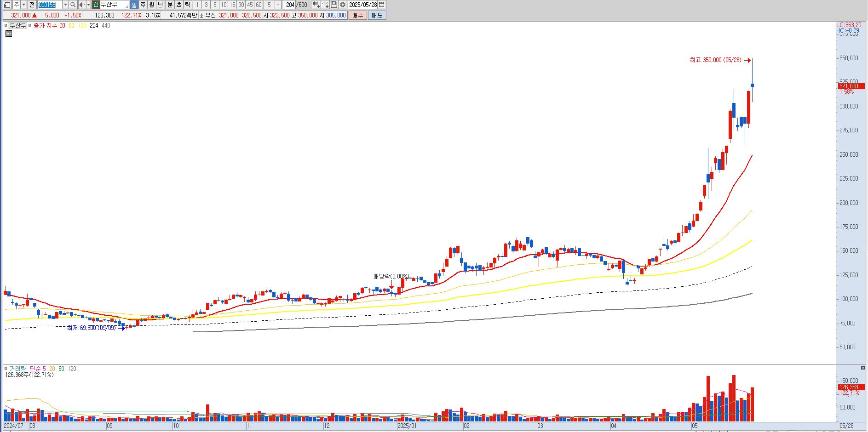Viewport: 868px width, 432px height.
Task: Expand the stock code history dropdown
Action: (x=65, y=5)
